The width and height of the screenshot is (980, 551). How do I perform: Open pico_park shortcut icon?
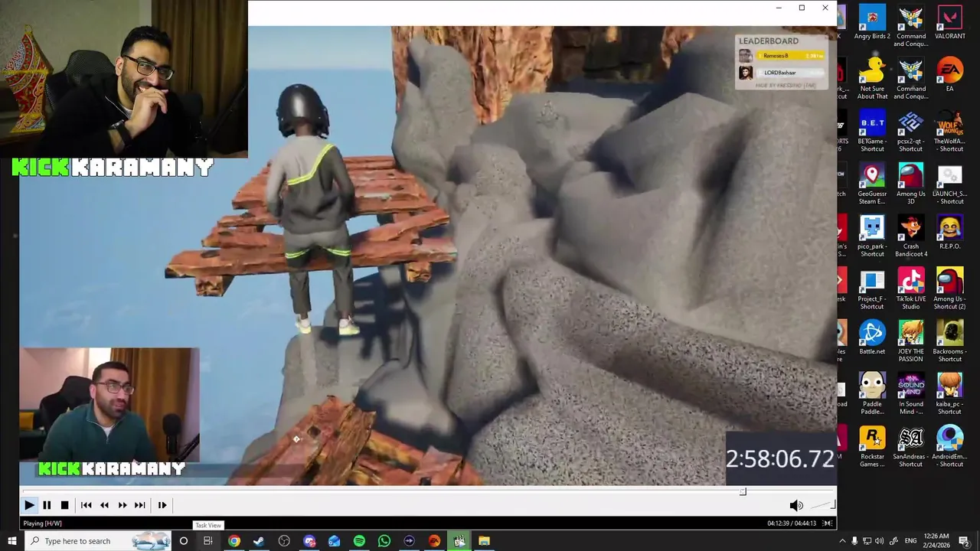coord(872,236)
